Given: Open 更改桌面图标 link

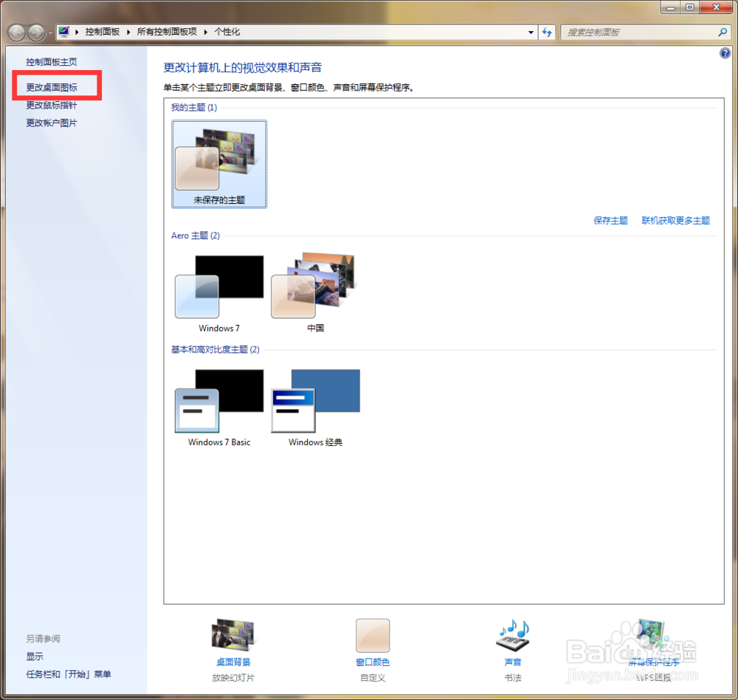Looking at the screenshot, I should [x=52, y=87].
